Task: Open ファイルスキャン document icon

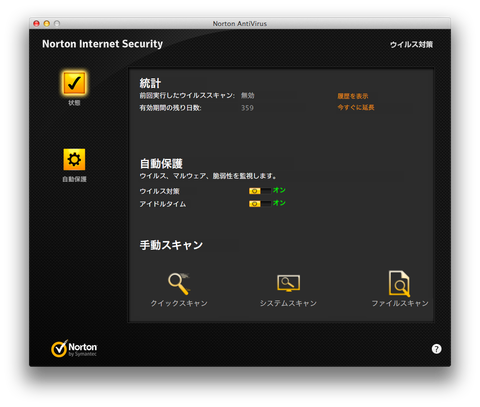Action: pos(399,283)
